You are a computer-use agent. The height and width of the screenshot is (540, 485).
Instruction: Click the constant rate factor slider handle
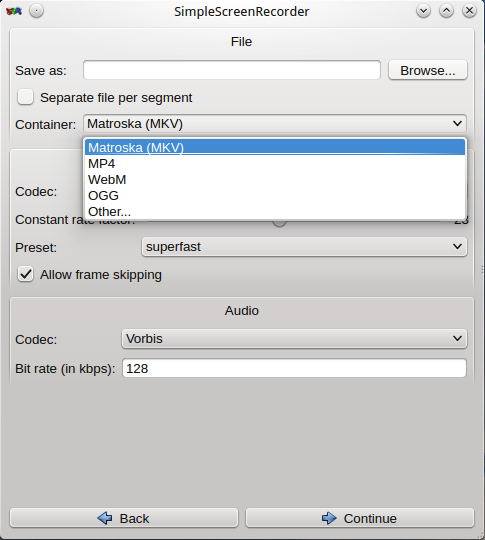(x=279, y=222)
